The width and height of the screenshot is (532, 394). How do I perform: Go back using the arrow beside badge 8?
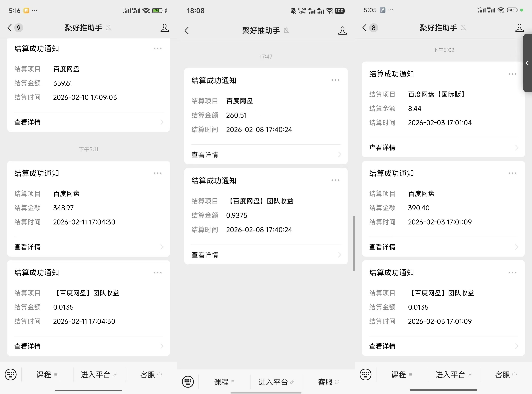tap(364, 28)
